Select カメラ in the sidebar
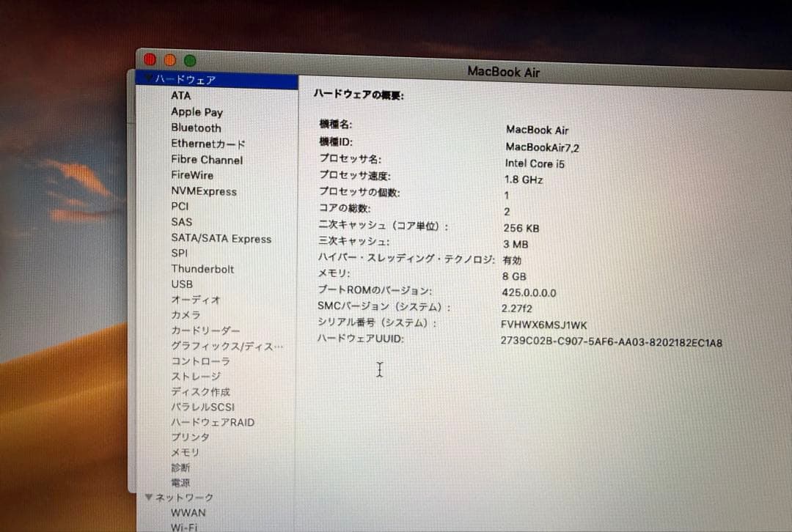 [186, 315]
